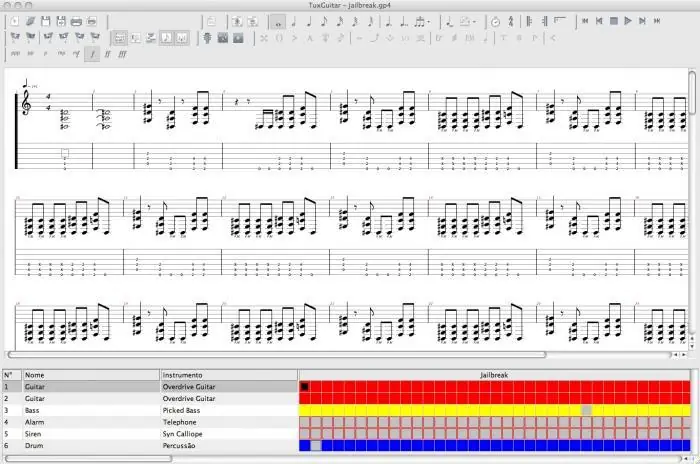The width and height of the screenshot is (700, 464).
Task: Stop playback with the square button
Action: (x=614, y=21)
